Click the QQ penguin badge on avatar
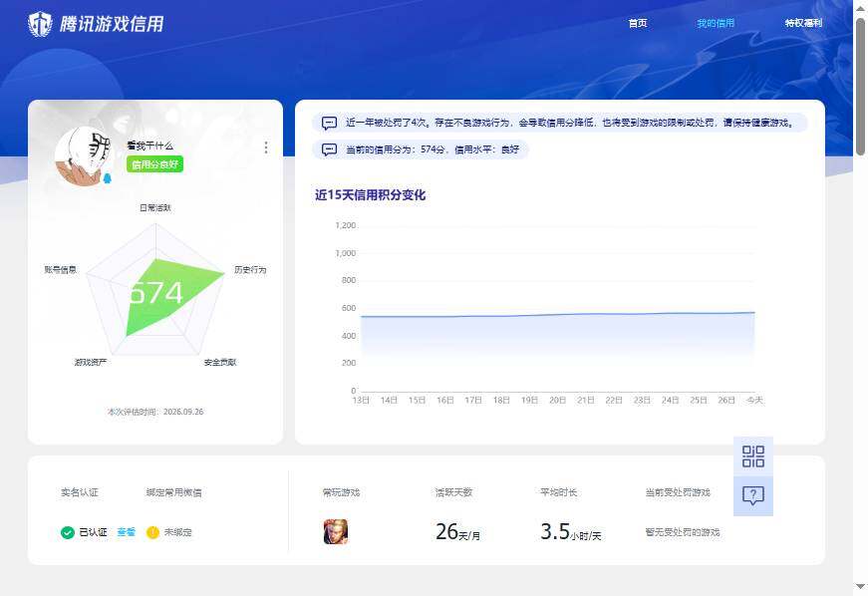The width and height of the screenshot is (868, 596). point(107,178)
